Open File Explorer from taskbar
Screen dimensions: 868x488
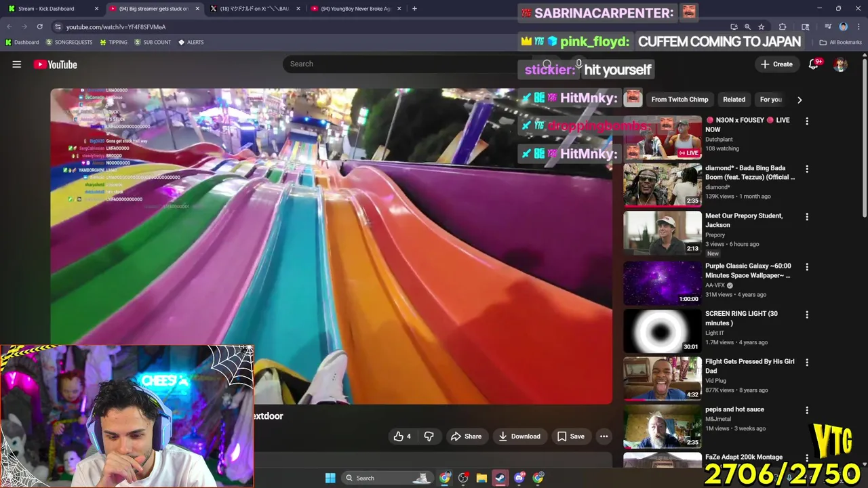pyautogui.click(x=481, y=478)
